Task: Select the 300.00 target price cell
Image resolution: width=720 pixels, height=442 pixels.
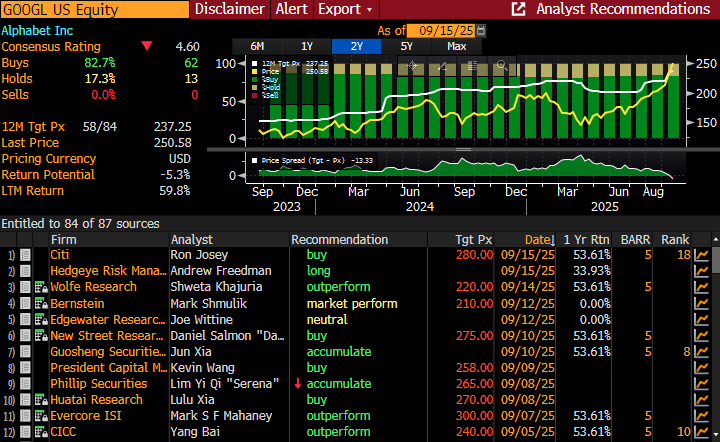Action: click(x=474, y=416)
